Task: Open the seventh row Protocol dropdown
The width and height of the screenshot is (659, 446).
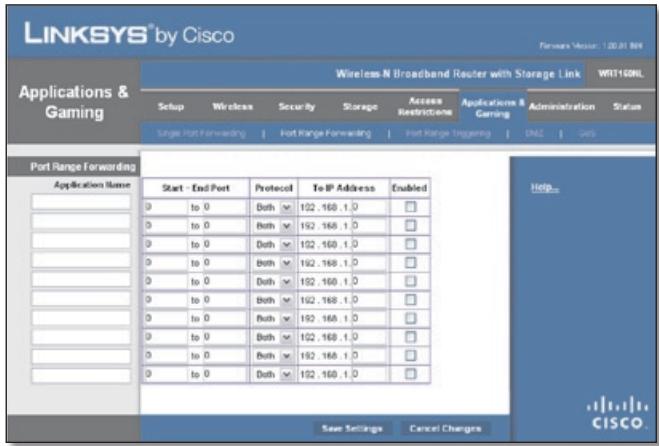Action: pos(274,319)
